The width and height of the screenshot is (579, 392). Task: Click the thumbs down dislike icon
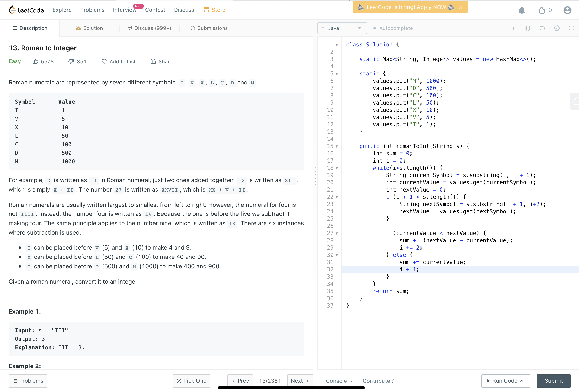71,61
